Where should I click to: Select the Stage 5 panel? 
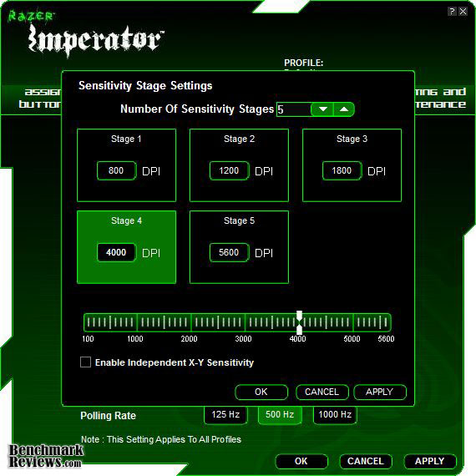pyautogui.click(x=239, y=247)
